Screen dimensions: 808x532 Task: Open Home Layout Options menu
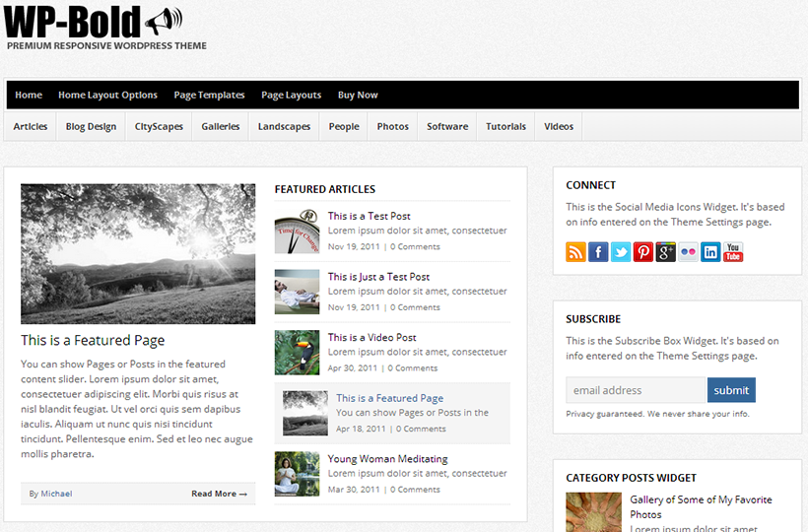107,95
